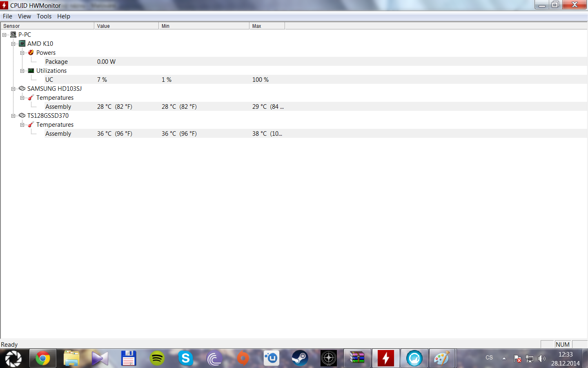Click the P-PC computer icon
588x368 pixels.
point(13,34)
